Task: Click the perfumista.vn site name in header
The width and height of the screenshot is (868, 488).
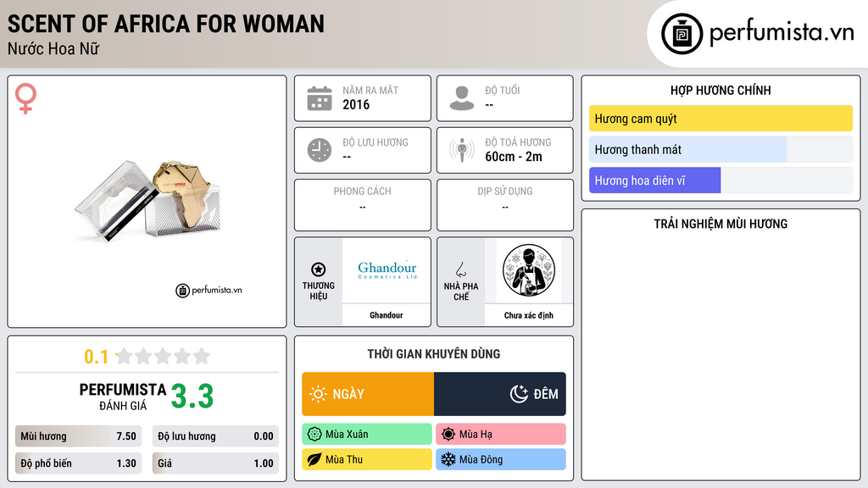Action: [x=782, y=32]
